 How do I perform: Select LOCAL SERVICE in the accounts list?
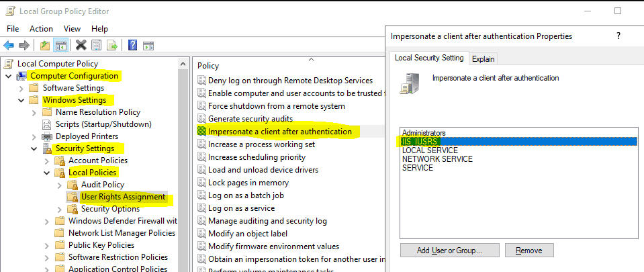point(518,150)
